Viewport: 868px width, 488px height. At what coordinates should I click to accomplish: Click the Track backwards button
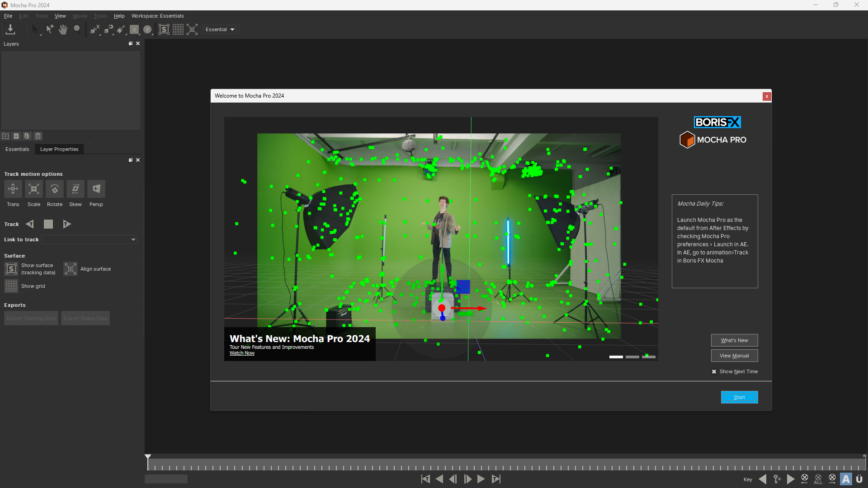tap(30, 224)
